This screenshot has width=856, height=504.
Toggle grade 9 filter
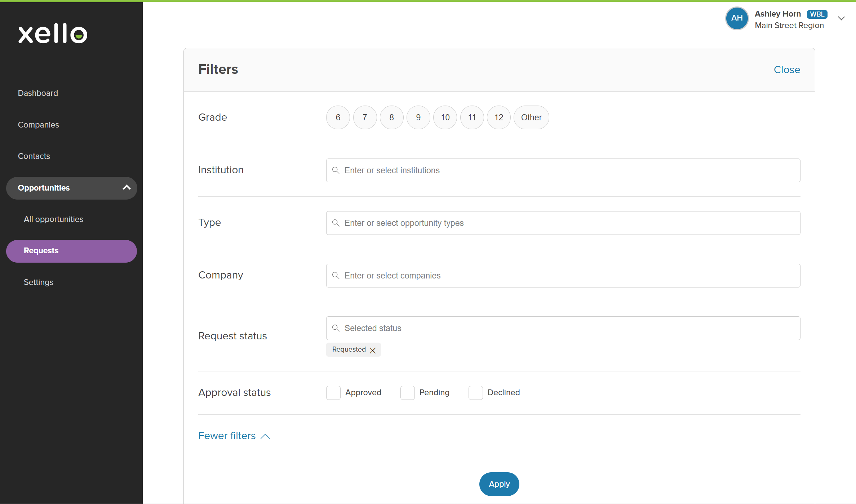pos(418,117)
